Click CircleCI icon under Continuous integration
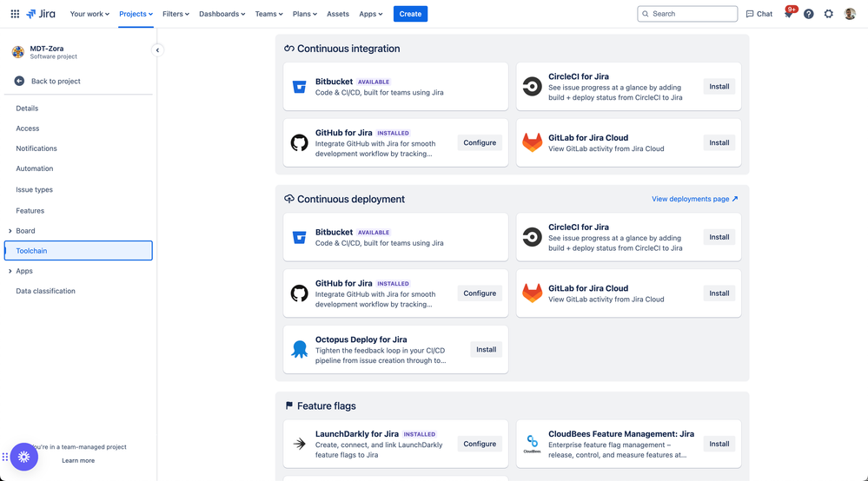Screen dimensions: 868x481 point(532,86)
